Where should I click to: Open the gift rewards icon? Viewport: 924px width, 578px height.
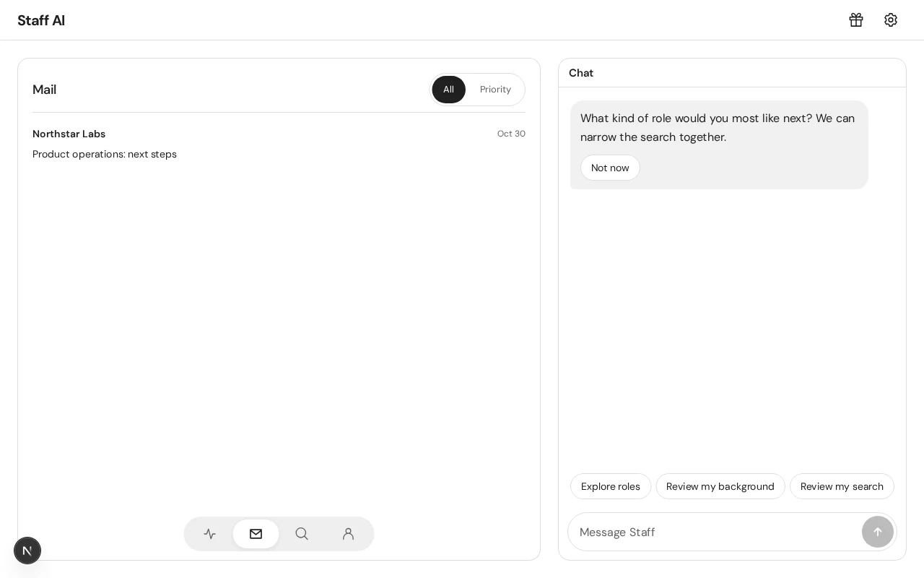coord(856,20)
